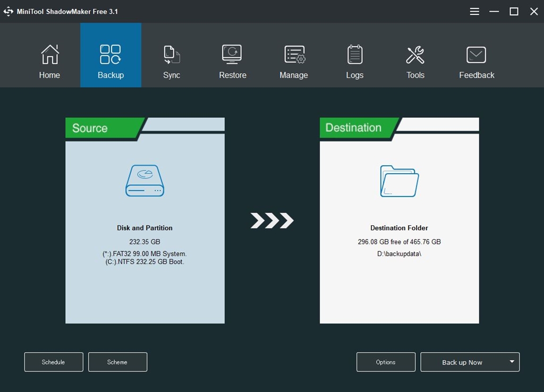Click the MiniTool ShadowMaker logo icon
Viewport: 544px width, 392px height.
(8, 12)
